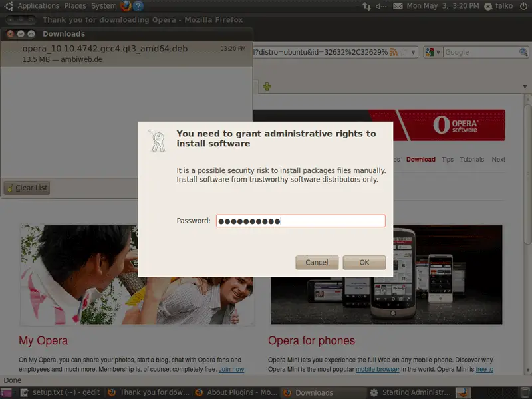The height and width of the screenshot is (399, 532).
Task: Click the Ubuntu logo in the top panel
Action: pos(9,6)
